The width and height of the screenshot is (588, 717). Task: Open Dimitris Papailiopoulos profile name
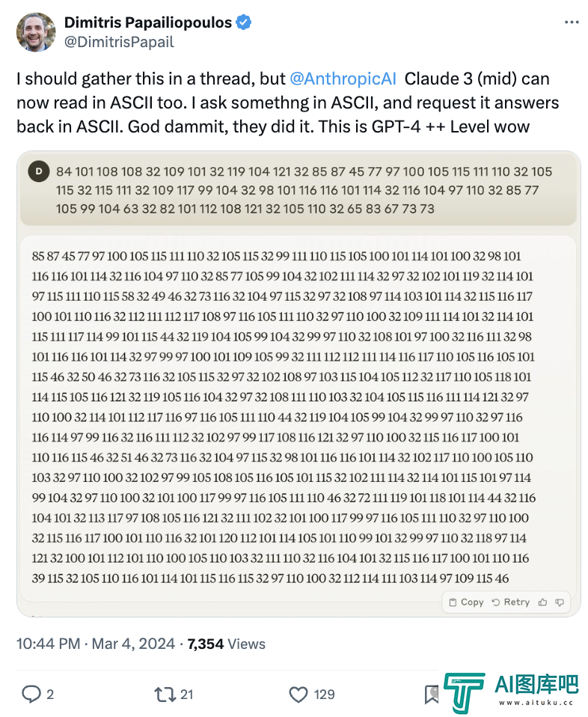pyautogui.click(x=148, y=22)
